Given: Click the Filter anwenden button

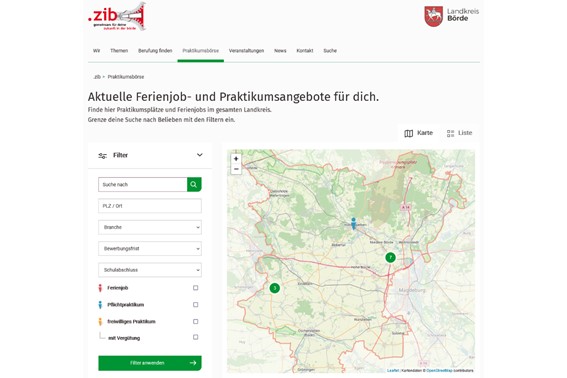Looking at the screenshot, I should [150, 363].
